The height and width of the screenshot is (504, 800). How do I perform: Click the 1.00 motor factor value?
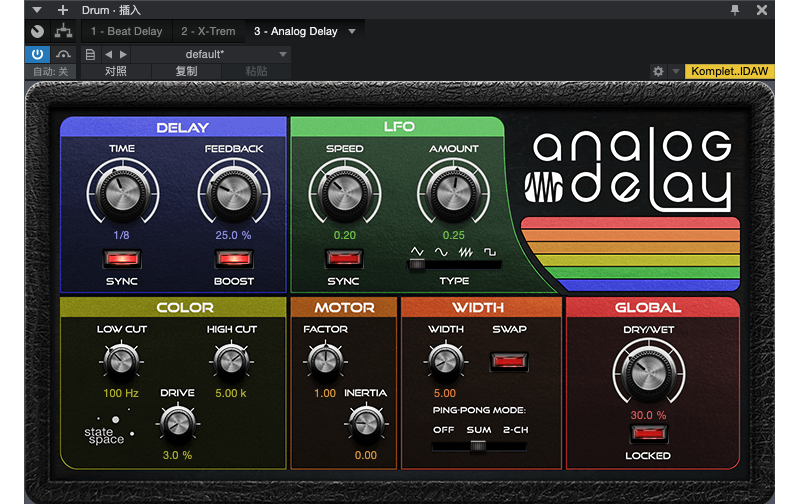[x=325, y=393]
